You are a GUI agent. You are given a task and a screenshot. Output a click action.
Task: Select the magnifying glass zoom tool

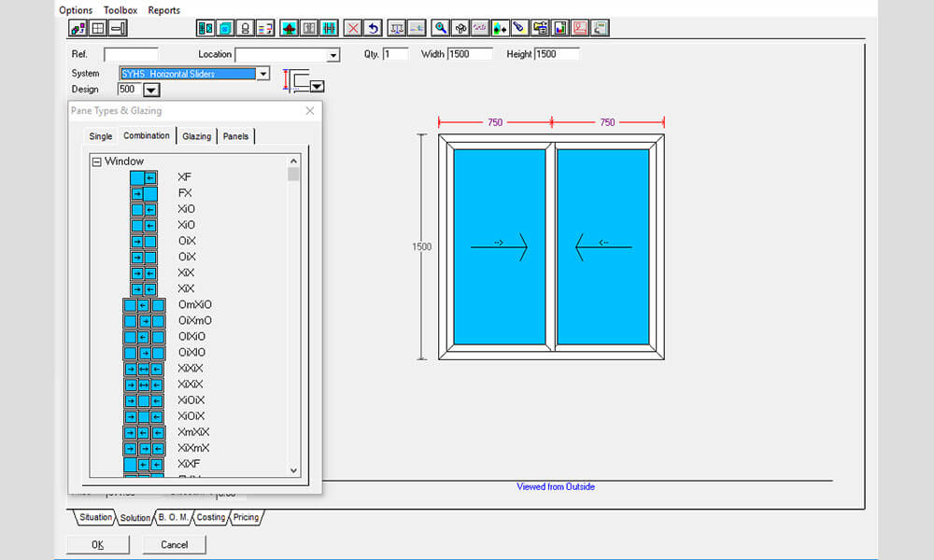point(441,28)
